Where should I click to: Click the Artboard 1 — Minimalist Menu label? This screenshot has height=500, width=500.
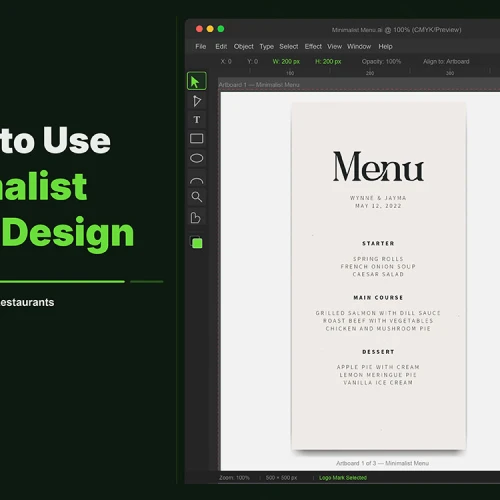coord(259,85)
